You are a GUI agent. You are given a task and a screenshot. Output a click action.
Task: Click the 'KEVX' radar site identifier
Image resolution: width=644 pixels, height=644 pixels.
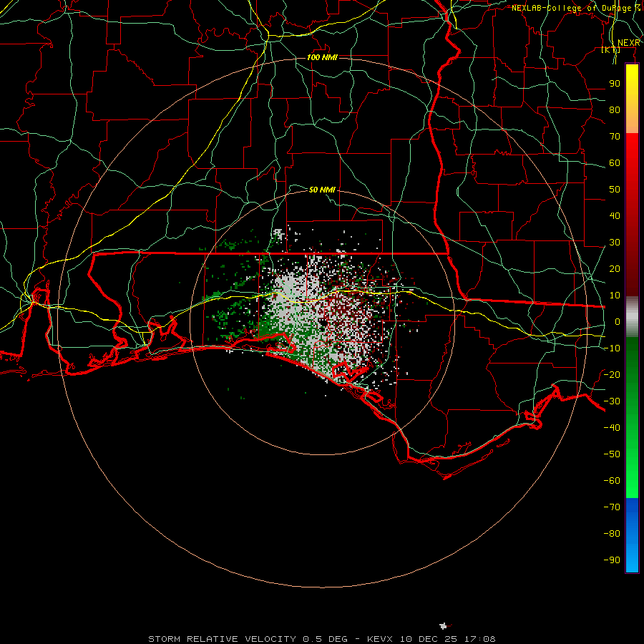tap(380, 639)
